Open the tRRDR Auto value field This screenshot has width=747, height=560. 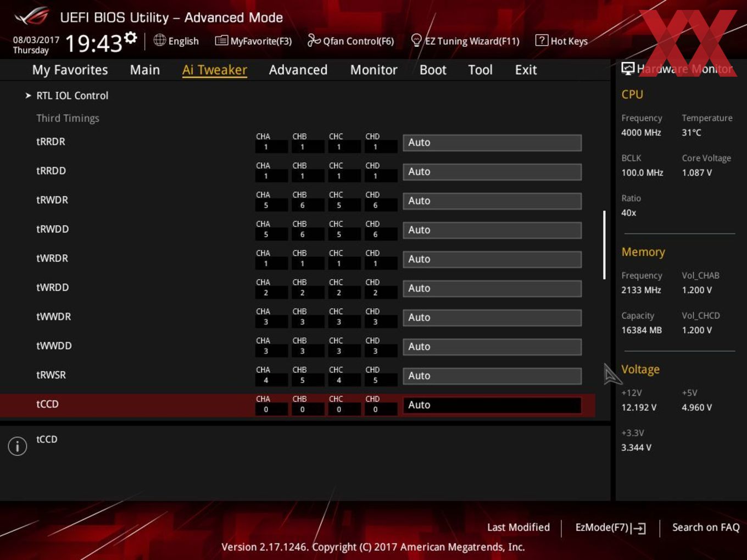pos(492,143)
